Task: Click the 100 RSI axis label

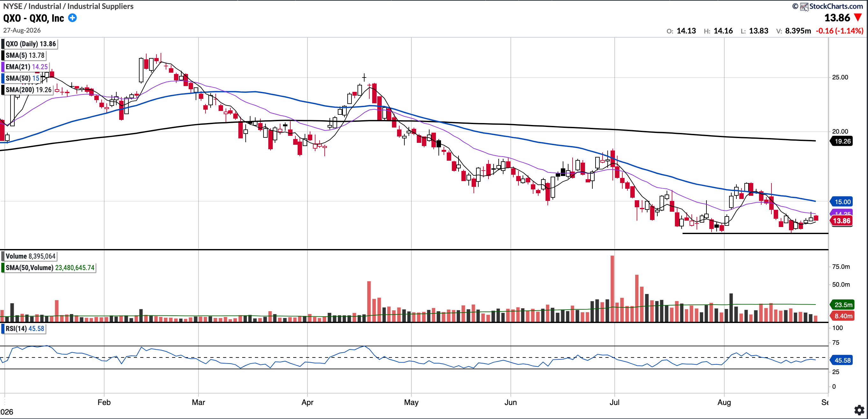Action: coord(837,328)
